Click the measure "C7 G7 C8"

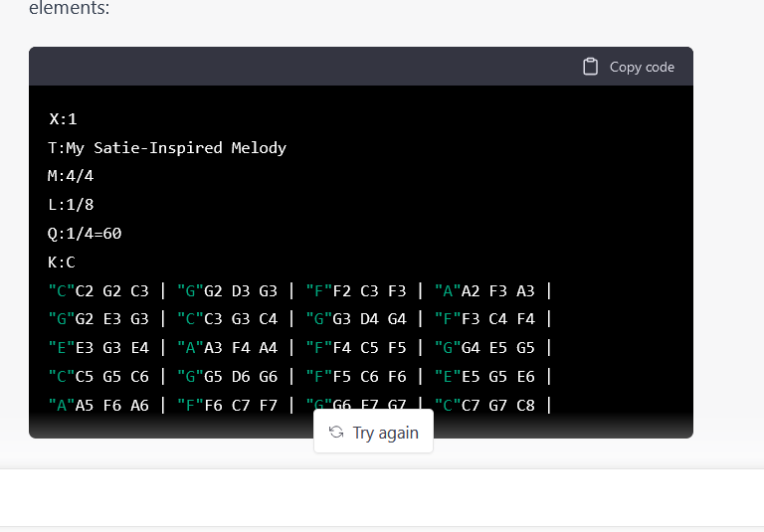[x=498, y=406]
